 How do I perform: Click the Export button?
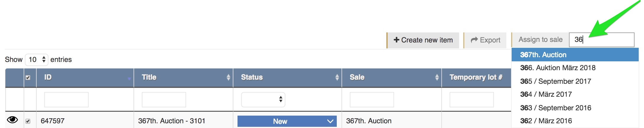click(x=485, y=40)
